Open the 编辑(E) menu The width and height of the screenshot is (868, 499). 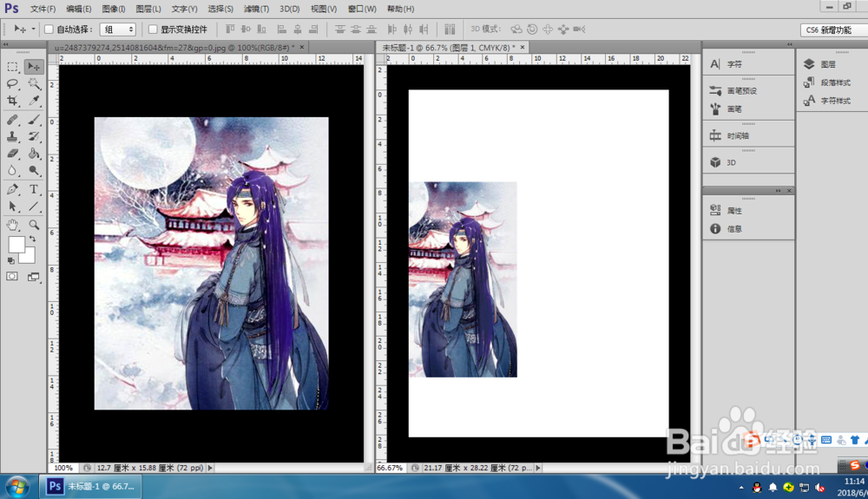[x=79, y=9]
